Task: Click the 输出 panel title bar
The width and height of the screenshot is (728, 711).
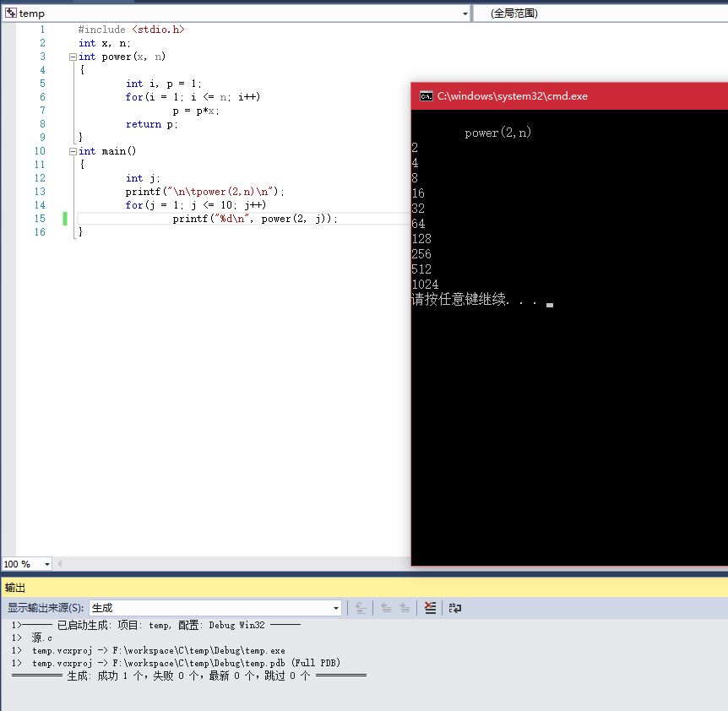Action: pyautogui.click(x=364, y=588)
